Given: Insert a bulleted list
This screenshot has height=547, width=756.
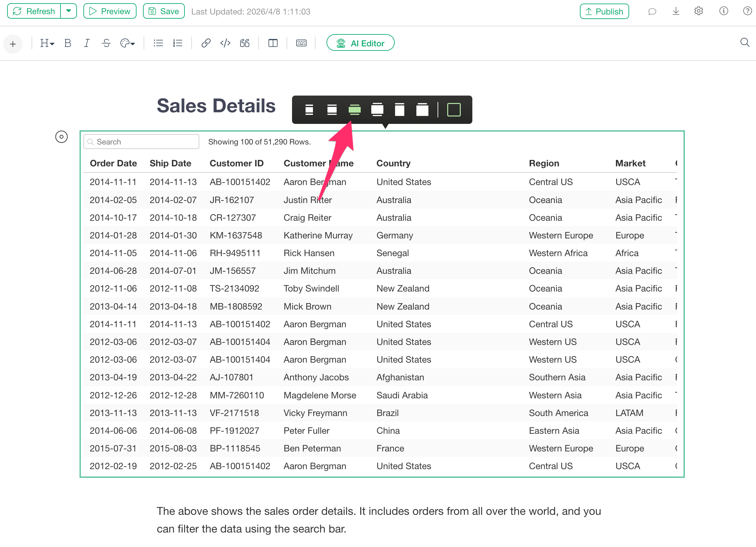Looking at the screenshot, I should coord(158,43).
